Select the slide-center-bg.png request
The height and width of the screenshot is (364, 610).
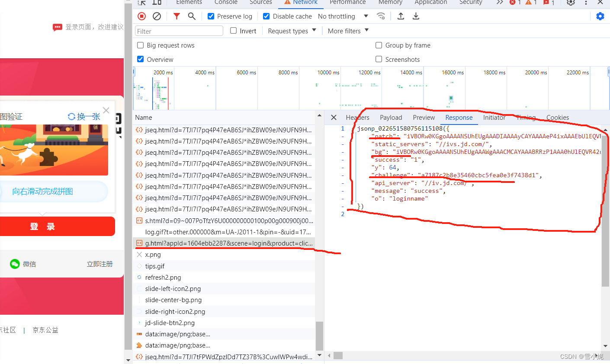click(x=224, y=300)
